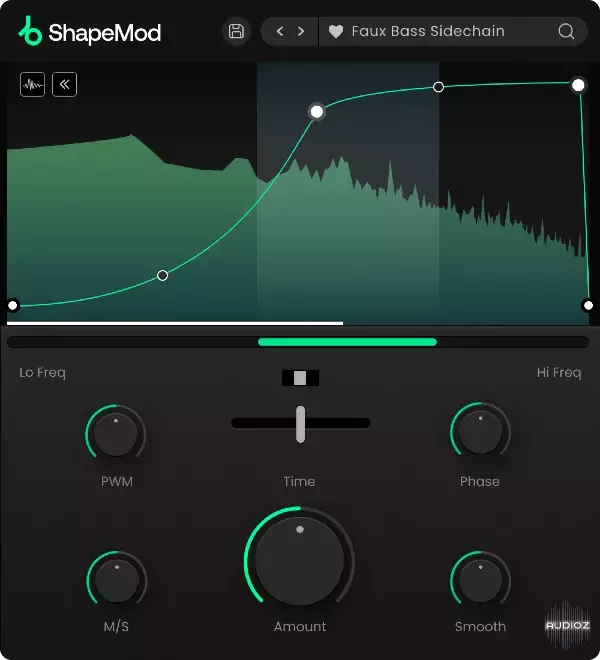Select the lower-left hollow curve node
The image size is (600, 660).
163,275
